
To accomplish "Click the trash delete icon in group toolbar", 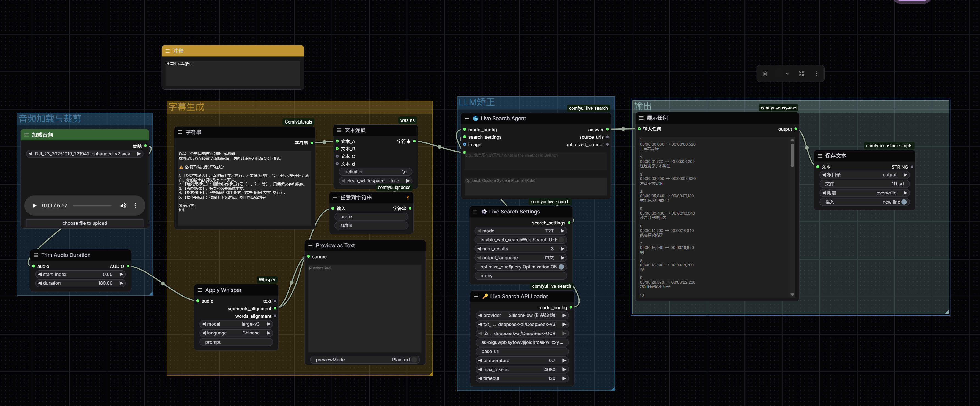I will tap(765, 73).
